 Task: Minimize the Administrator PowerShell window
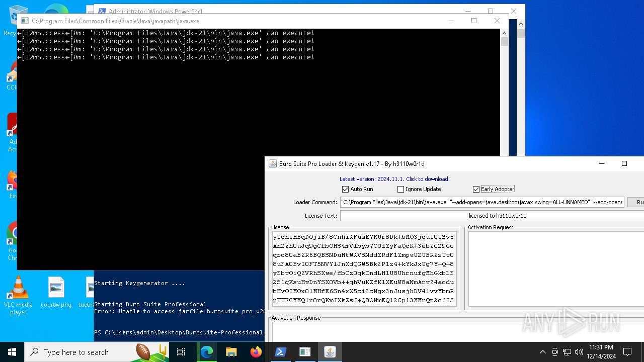[468, 11]
